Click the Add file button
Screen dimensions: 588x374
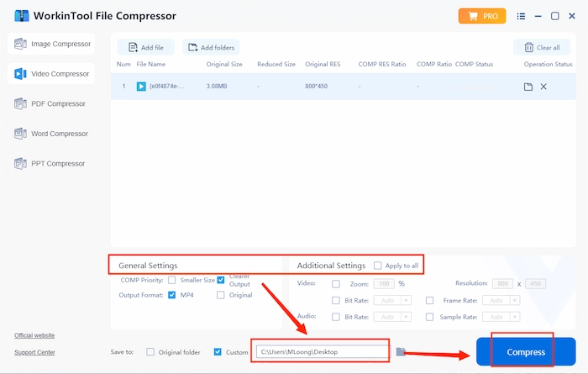(x=146, y=48)
